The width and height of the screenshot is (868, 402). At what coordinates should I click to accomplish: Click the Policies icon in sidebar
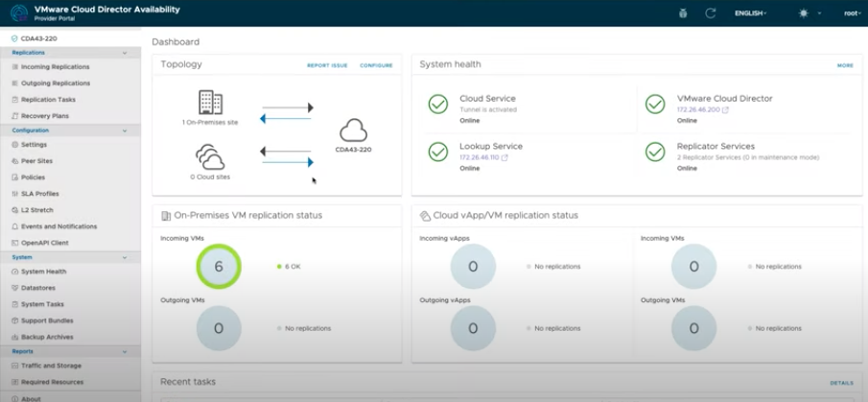[x=15, y=177]
